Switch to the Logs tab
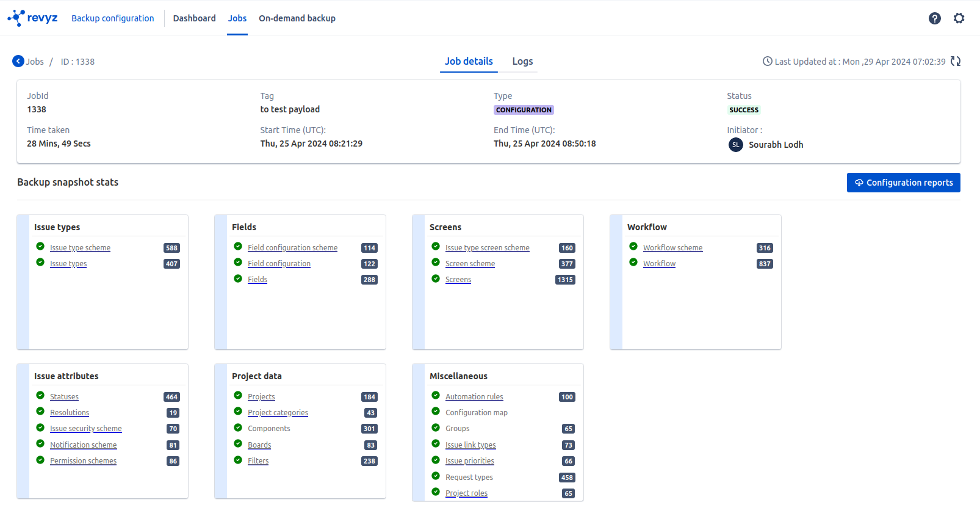This screenshot has width=980, height=527. point(522,61)
